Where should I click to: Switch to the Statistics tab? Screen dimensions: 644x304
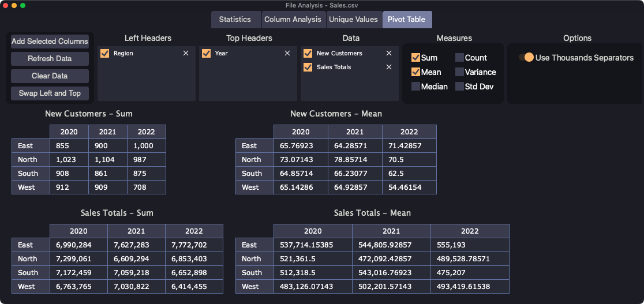click(x=235, y=19)
